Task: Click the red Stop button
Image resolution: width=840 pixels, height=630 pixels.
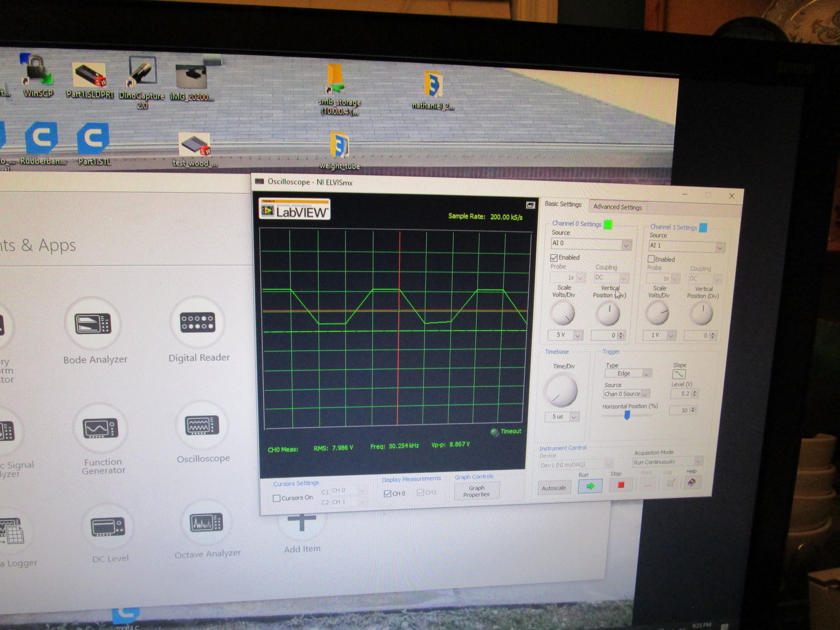Action: (x=621, y=485)
